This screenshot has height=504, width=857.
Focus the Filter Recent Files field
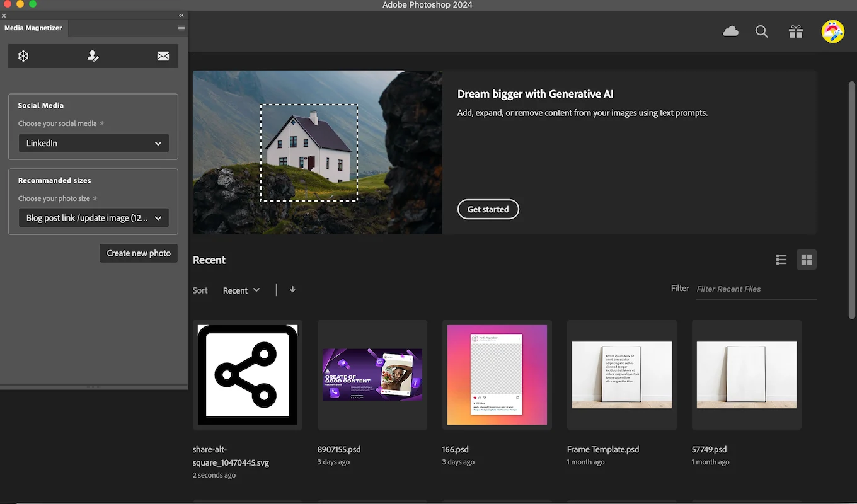(756, 289)
